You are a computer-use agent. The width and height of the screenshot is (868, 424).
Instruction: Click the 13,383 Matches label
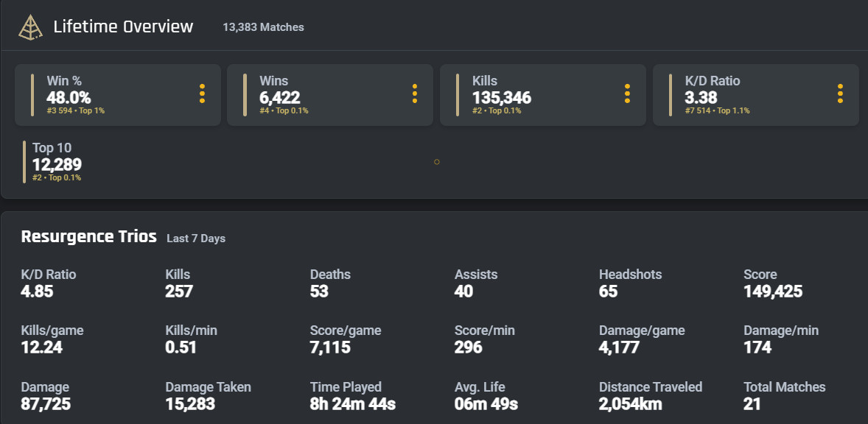263,27
